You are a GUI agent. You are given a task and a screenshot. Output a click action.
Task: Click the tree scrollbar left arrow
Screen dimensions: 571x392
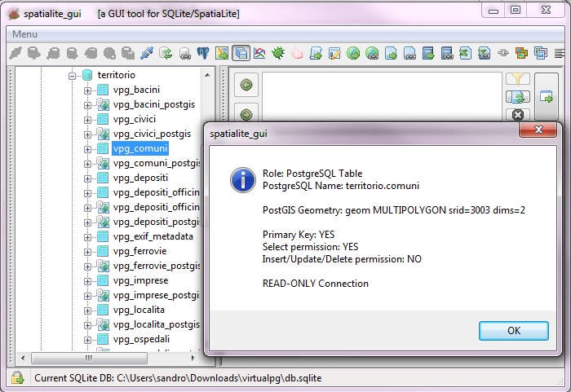[x=23, y=358]
